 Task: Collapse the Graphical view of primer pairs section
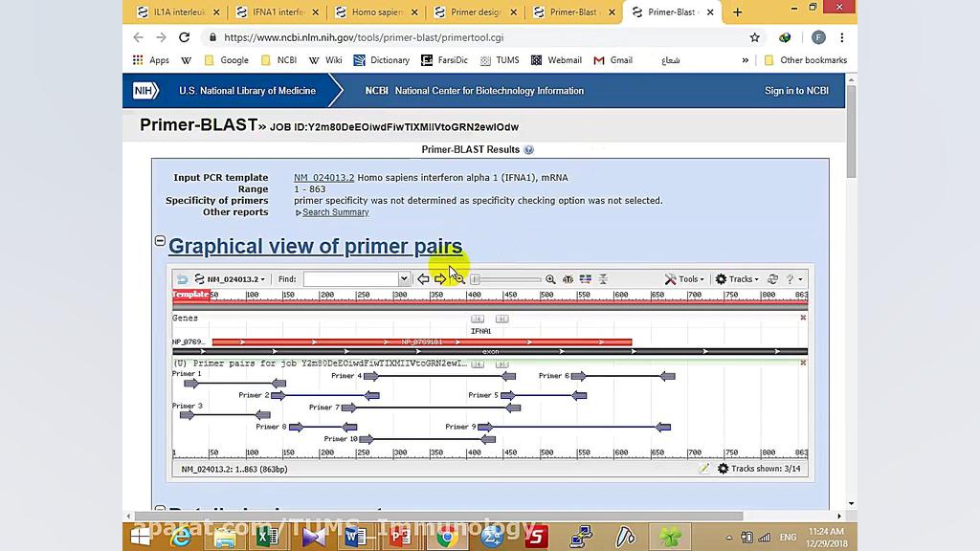coord(160,241)
